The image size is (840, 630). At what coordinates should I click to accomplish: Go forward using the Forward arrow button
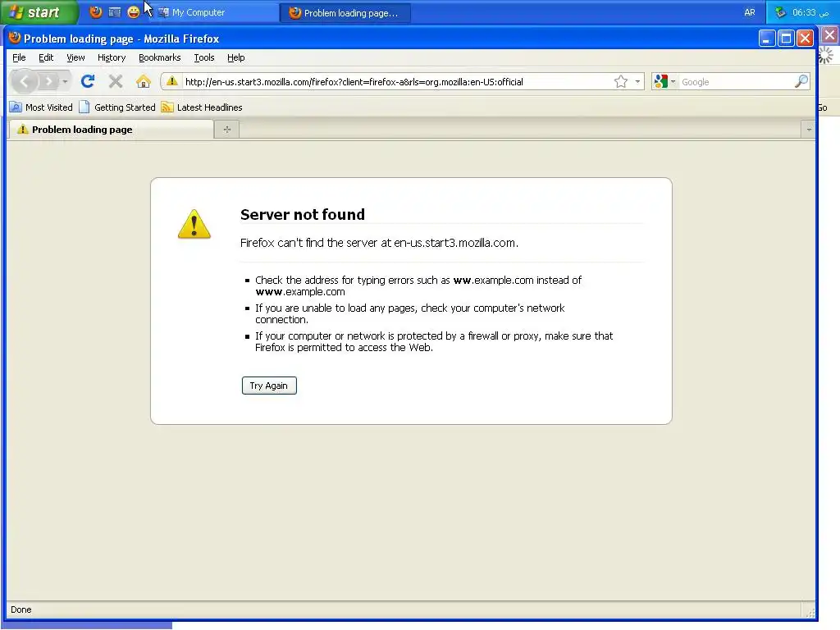[x=48, y=81]
